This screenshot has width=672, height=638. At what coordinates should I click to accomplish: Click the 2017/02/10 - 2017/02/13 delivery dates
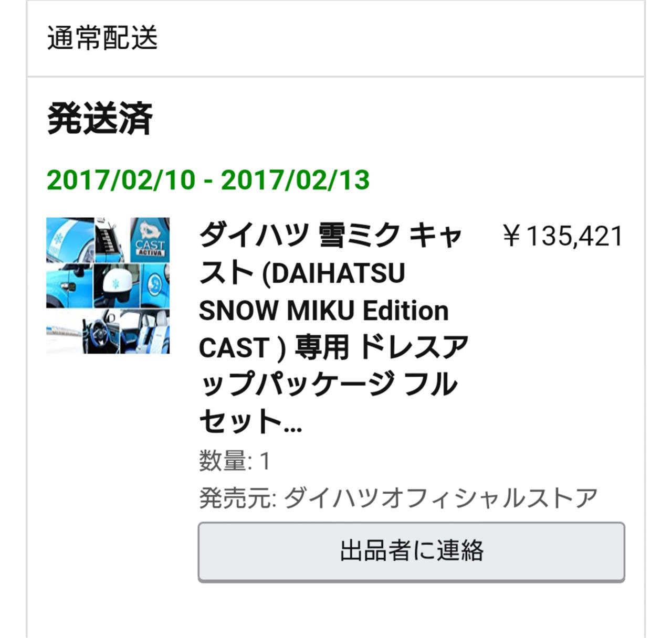(208, 180)
